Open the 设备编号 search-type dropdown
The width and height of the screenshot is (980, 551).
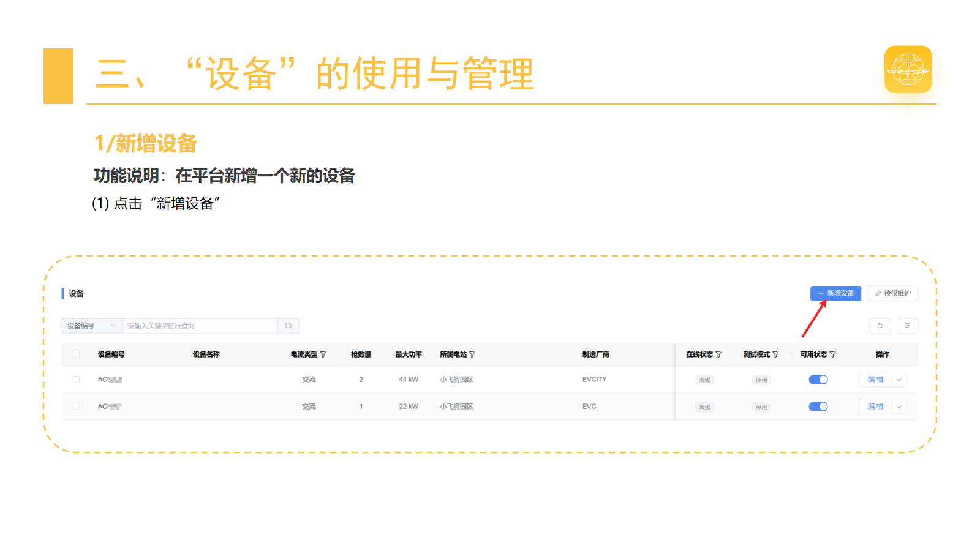click(x=92, y=326)
